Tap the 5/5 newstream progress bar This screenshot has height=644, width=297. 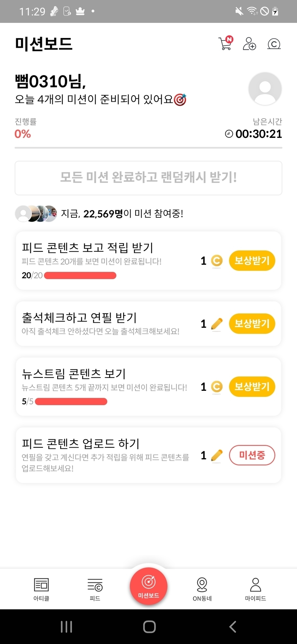click(x=71, y=402)
